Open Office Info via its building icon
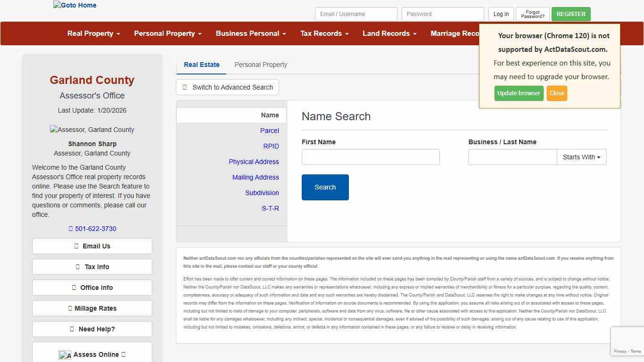This screenshot has height=362, width=644. 74,287
